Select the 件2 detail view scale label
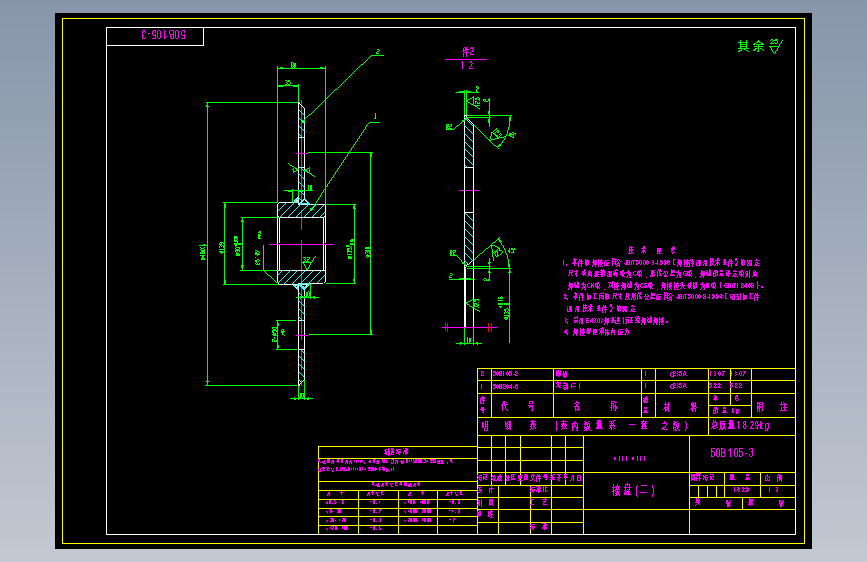Viewport: 867px width, 562px height. (466, 58)
